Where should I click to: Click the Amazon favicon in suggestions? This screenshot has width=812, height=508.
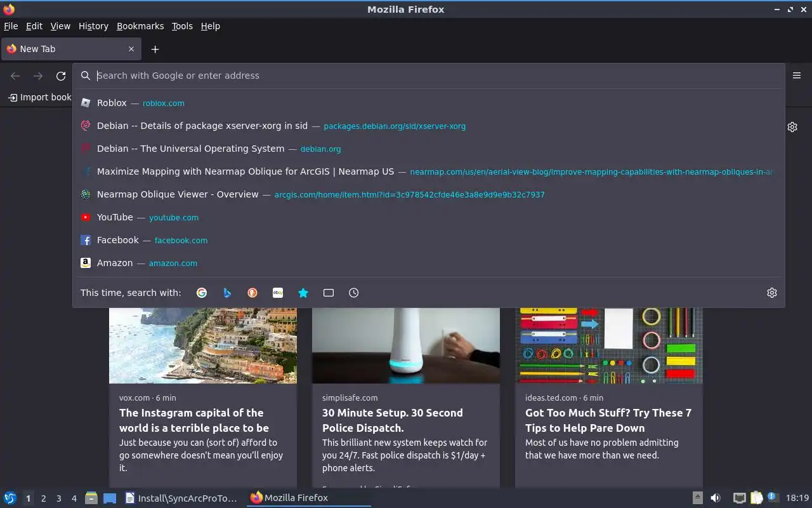[x=86, y=263]
